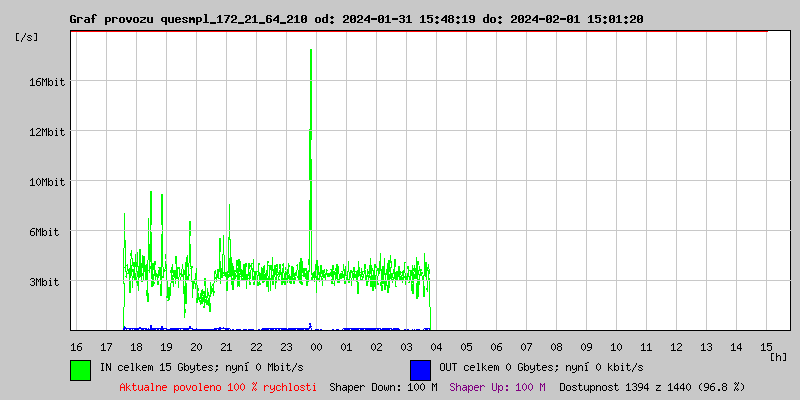Click the green IN legend color swatch
The image size is (800, 400).
click(80, 369)
